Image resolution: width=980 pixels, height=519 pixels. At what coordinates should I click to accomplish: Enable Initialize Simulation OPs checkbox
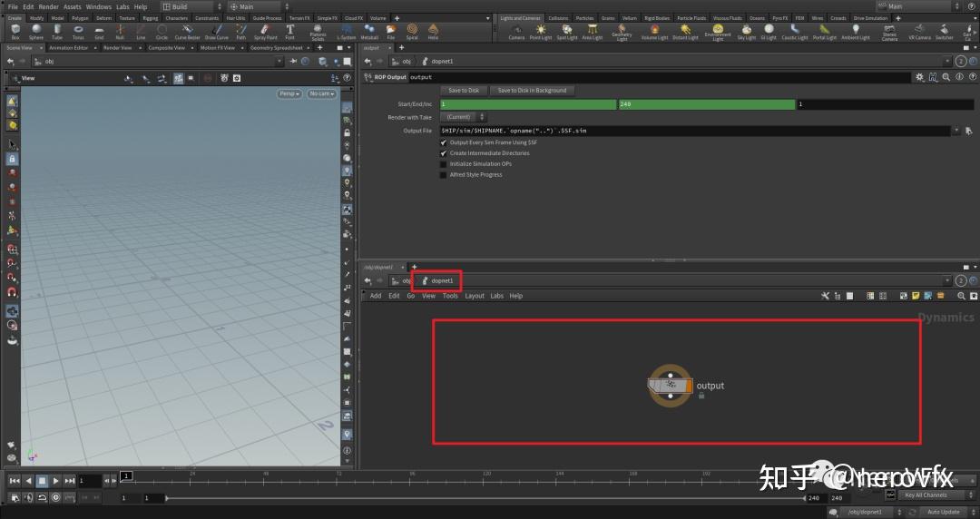444,164
